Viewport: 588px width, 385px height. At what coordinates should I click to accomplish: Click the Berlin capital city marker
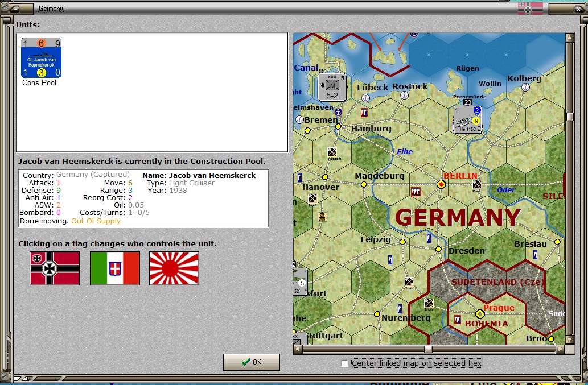pyautogui.click(x=441, y=184)
